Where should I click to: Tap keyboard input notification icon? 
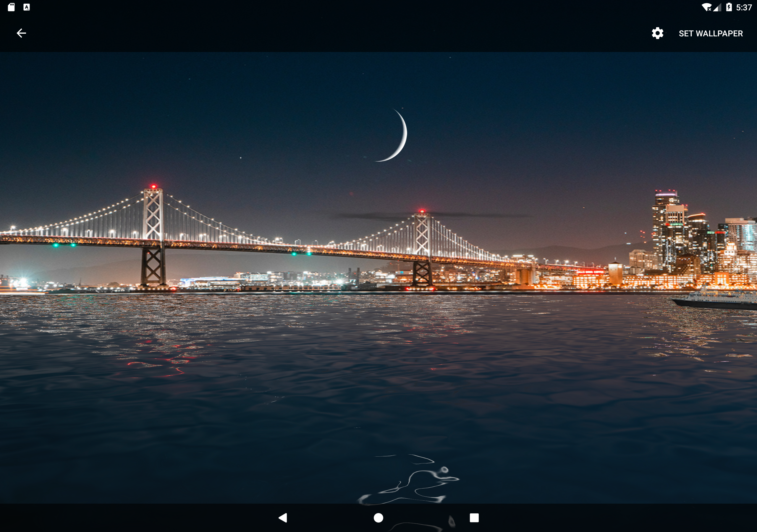pyautogui.click(x=27, y=7)
